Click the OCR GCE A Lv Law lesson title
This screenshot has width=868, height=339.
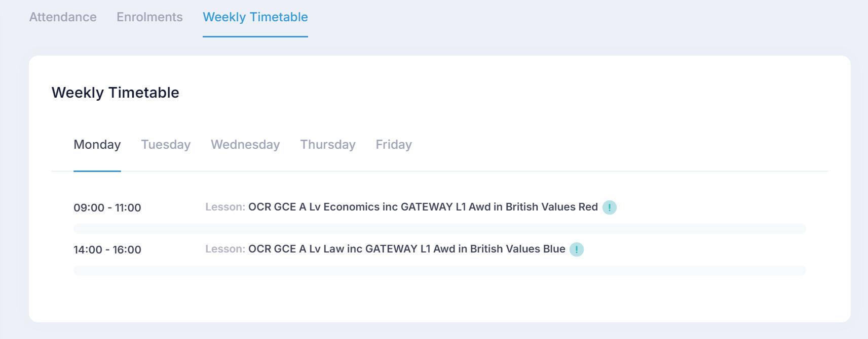[x=406, y=249]
